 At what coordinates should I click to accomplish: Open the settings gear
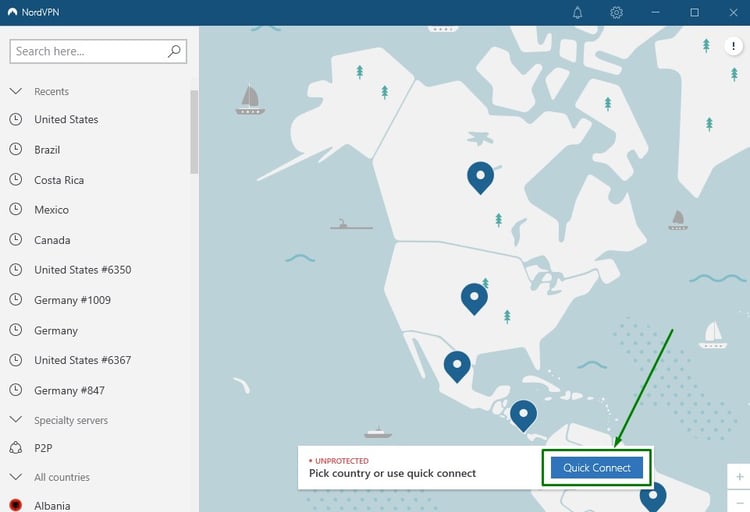[x=616, y=12]
